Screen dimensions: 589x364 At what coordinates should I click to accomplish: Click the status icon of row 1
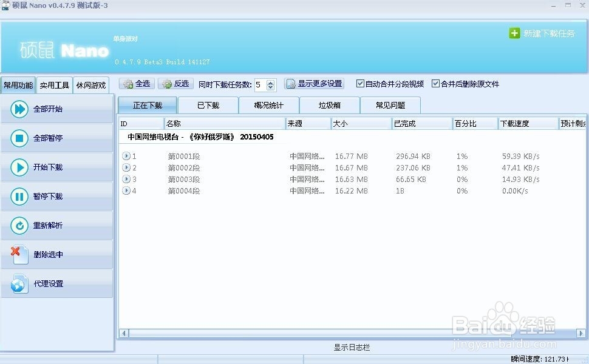[x=126, y=156]
